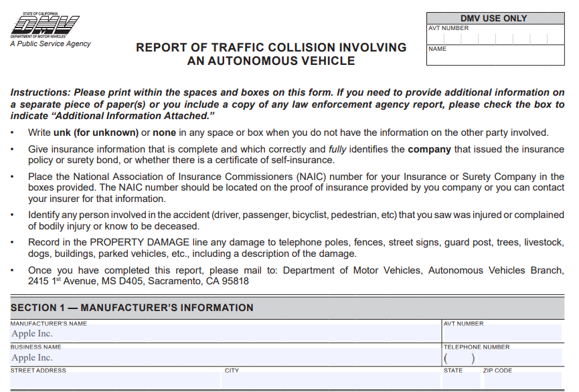This screenshot has height=392, width=579.
Task: Select the AVT Number field in Section 1
Action: click(501, 334)
